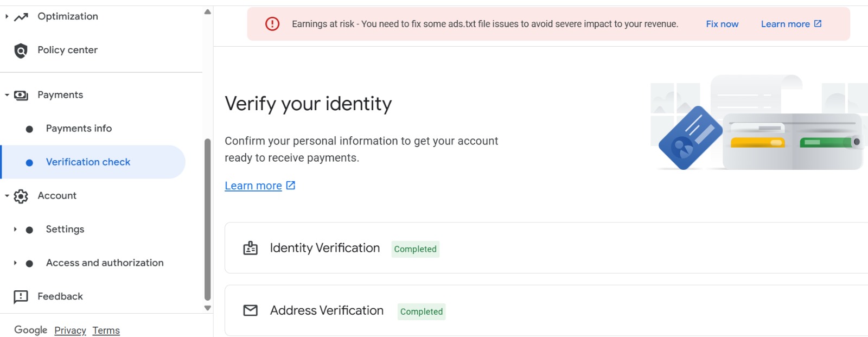868x337 pixels.
Task: Expand Access and authorization submenu arrow
Action: pyautogui.click(x=15, y=263)
